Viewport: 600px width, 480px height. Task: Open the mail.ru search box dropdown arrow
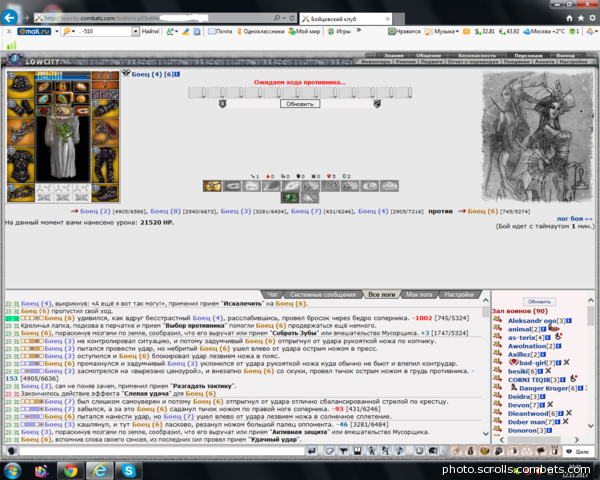click(x=135, y=31)
